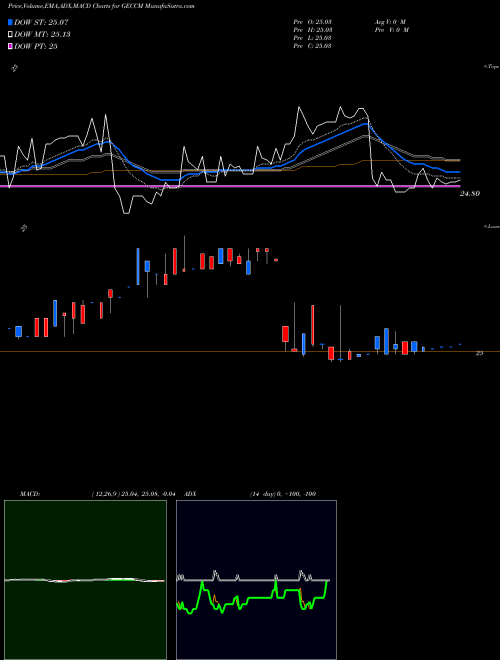Image resolution: width=500 pixels, height=660 pixels.
Task: Click the white DOW MT legend swatch
Action: coord(11,35)
